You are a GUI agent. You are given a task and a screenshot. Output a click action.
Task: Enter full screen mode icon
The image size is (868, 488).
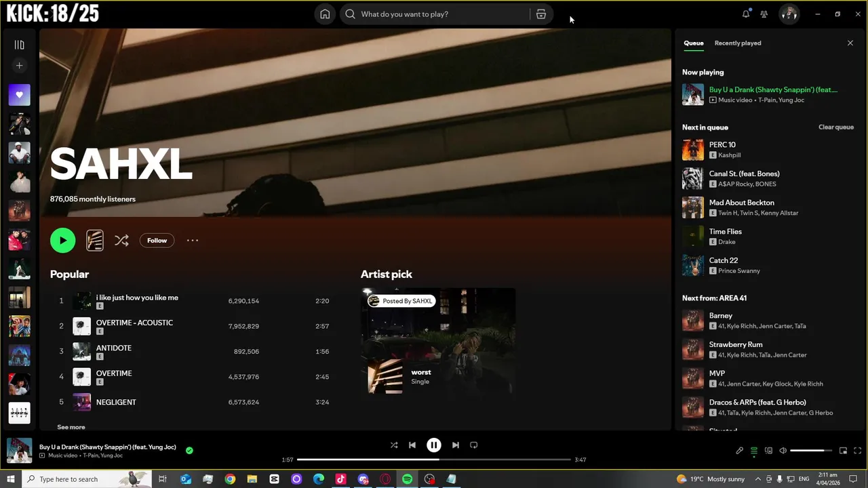pos(858,451)
